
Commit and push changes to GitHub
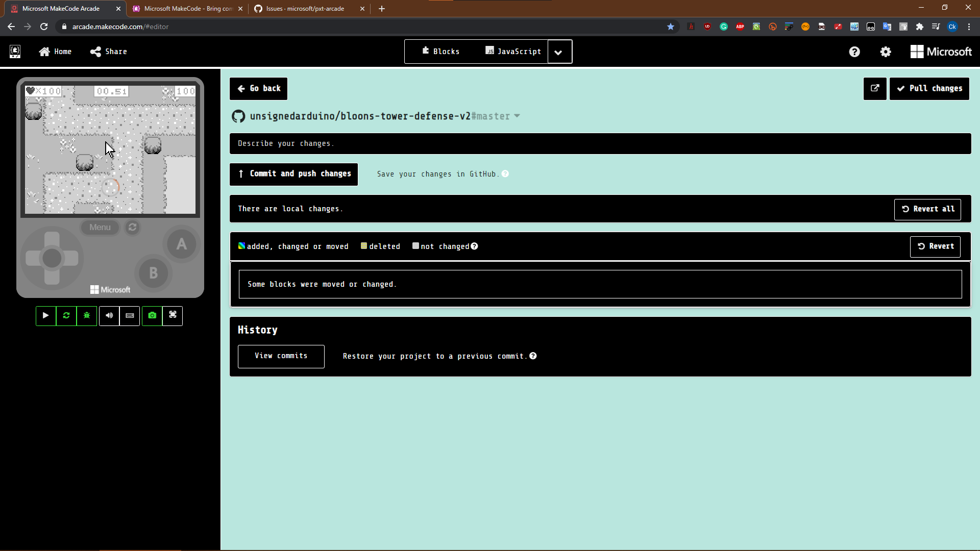[293, 174]
